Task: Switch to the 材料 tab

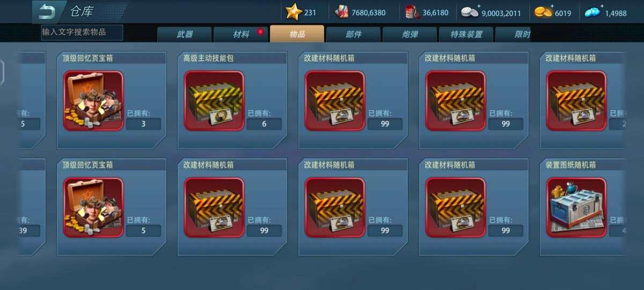Action: pos(241,34)
